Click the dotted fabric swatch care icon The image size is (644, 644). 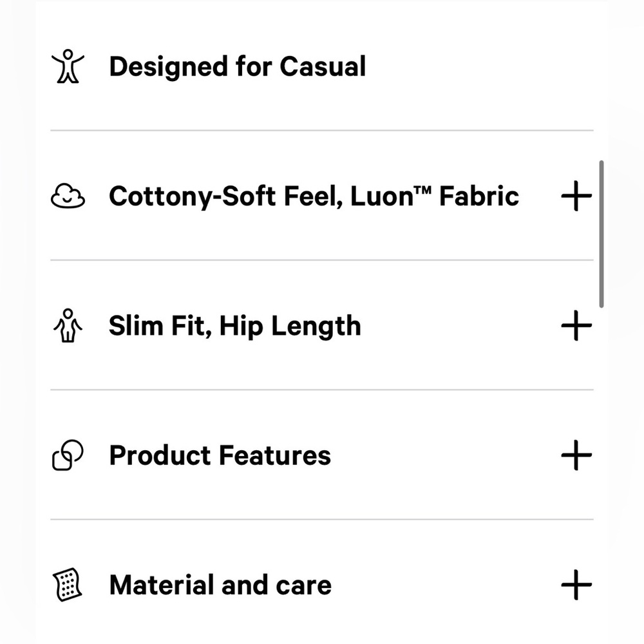(68, 585)
